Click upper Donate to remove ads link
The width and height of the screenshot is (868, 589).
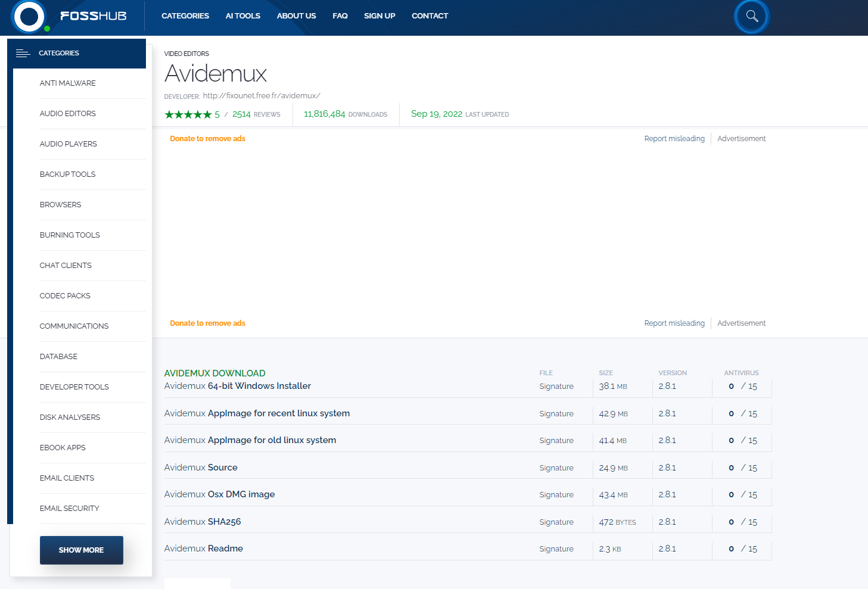[207, 139]
